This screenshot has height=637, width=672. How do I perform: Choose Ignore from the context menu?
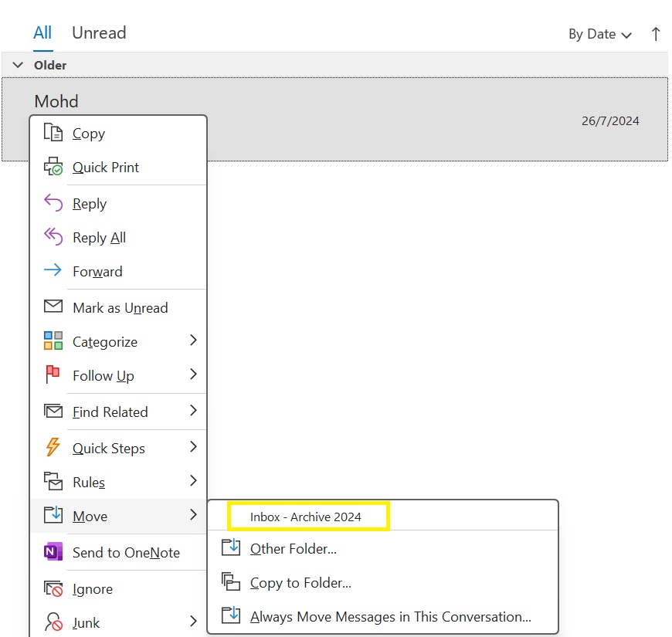(x=118, y=588)
